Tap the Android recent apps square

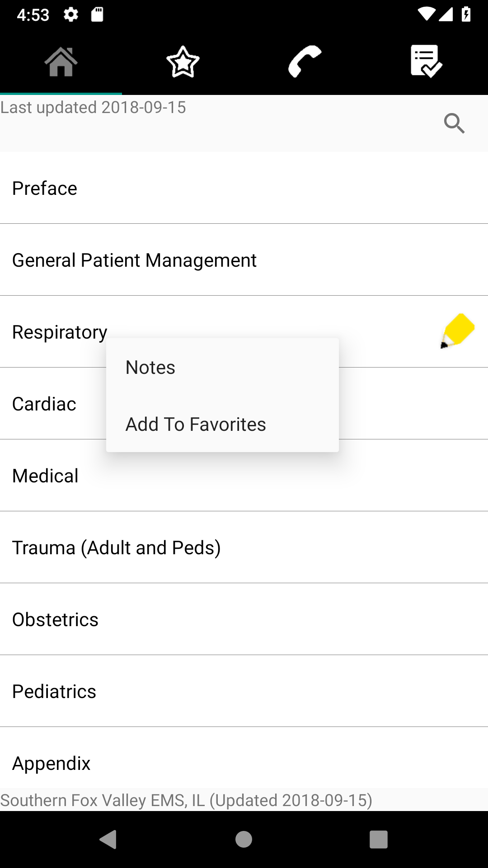[379, 840]
